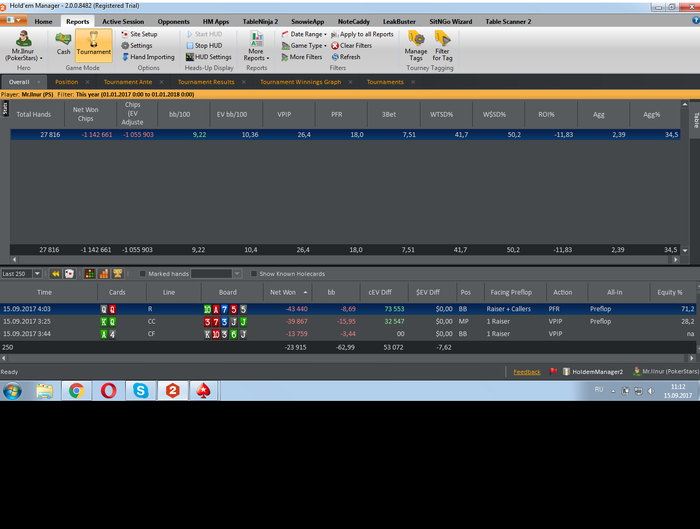The height and width of the screenshot is (529, 700).
Task: Open Hand Importing
Action: pos(148,57)
